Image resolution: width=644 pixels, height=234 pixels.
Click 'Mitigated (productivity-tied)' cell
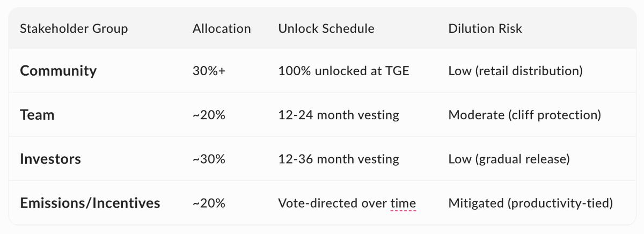(530, 203)
